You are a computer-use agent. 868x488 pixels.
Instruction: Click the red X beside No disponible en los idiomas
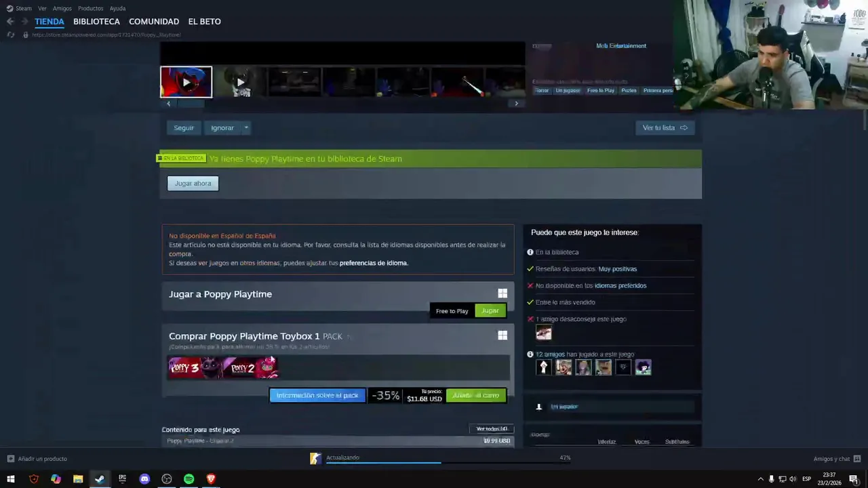(x=530, y=286)
